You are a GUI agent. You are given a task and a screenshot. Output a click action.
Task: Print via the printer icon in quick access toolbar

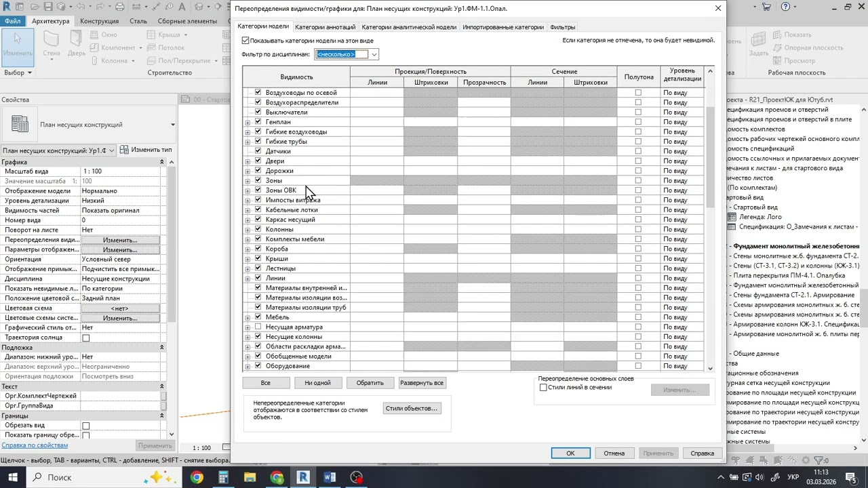coord(120,7)
